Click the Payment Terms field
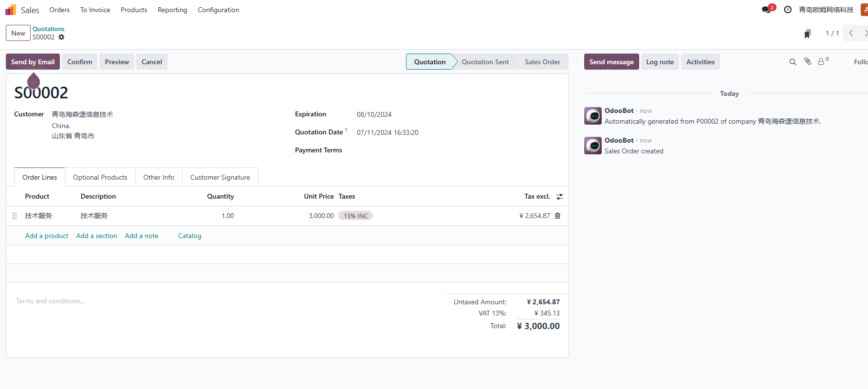This screenshot has height=389, width=868. (458, 150)
